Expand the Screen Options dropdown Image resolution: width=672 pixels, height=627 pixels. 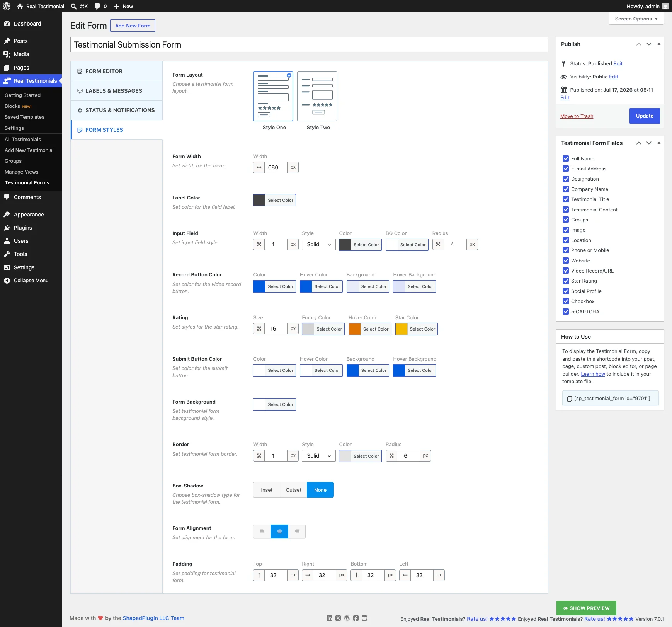pyautogui.click(x=636, y=19)
